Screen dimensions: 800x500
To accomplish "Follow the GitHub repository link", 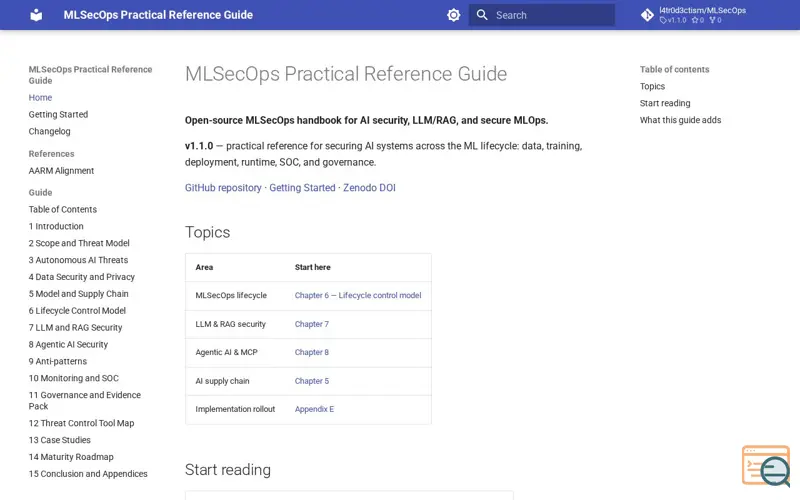I will [x=223, y=188].
